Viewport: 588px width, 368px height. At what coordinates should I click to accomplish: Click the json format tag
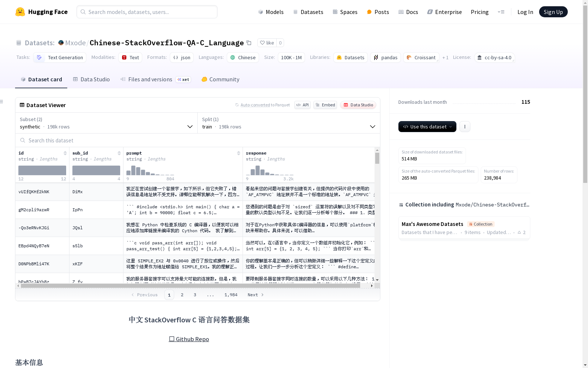(182, 57)
